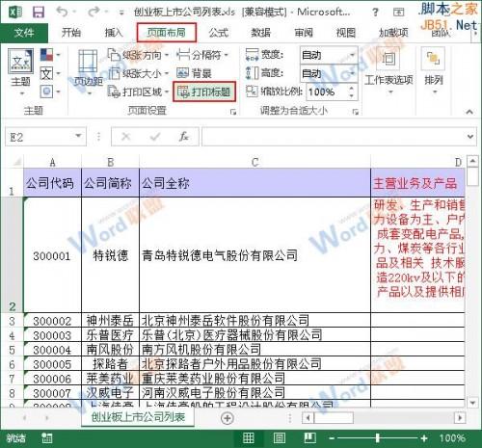Expand the formula bar
482x448 pixels.
point(470,137)
